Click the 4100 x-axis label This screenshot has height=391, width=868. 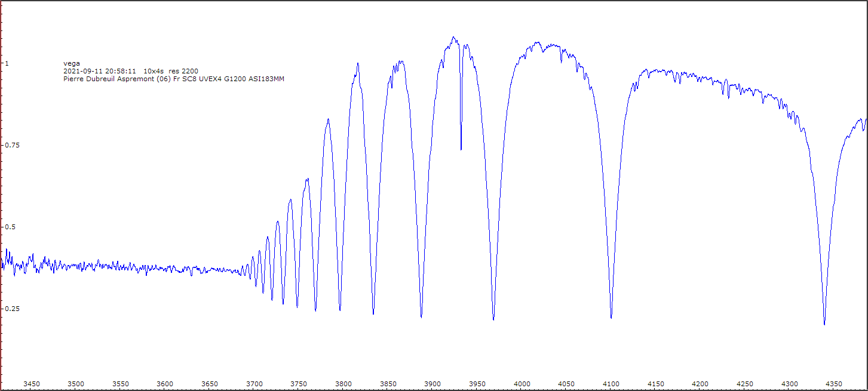(611, 384)
